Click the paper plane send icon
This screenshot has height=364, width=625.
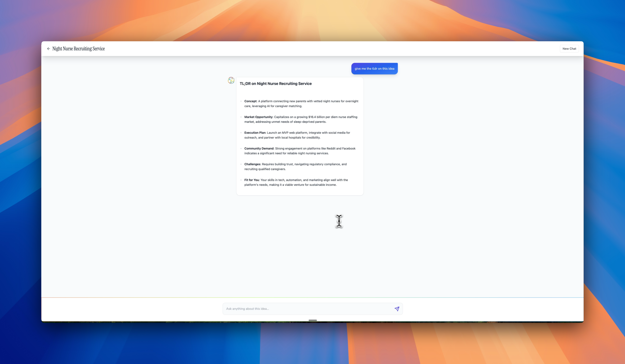point(397,309)
